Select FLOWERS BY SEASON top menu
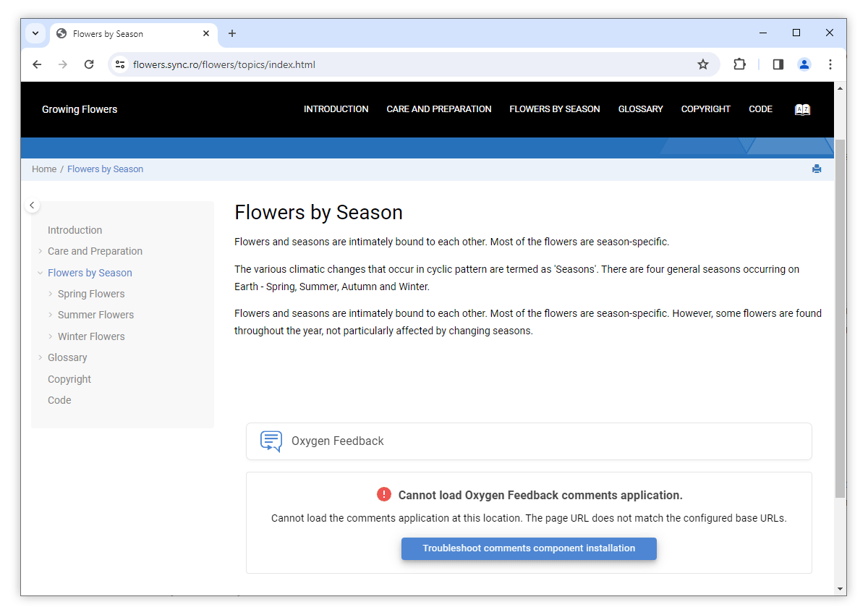The height and width of the screenshot is (615, 868). click(x=555, y=109)
